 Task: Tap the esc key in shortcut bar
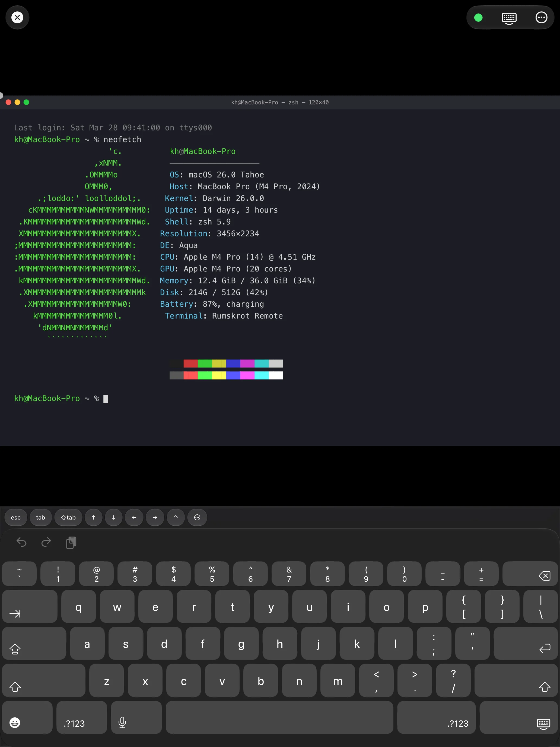click(x=16, y=517)
